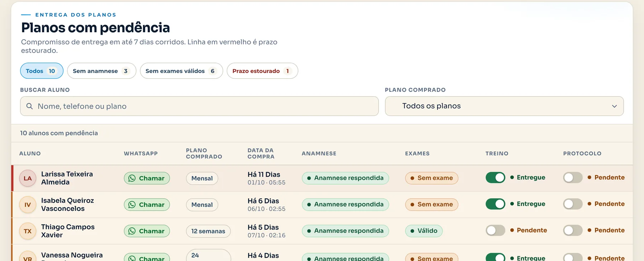Click Chamar button for Vanessa Nogueira
This screenshot has height=261, width=644.
point(147,257)
